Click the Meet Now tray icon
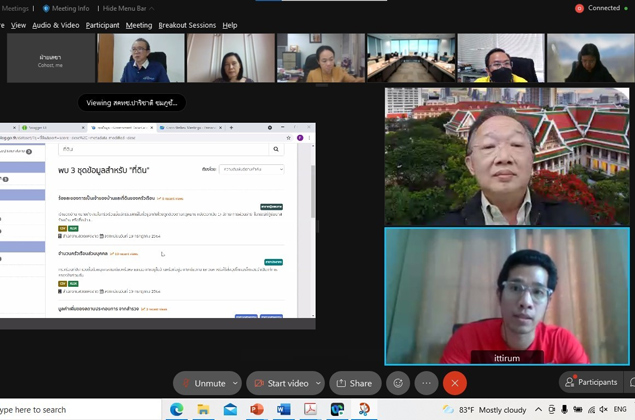This screenshot has width=635, height=420. [552, 409]
